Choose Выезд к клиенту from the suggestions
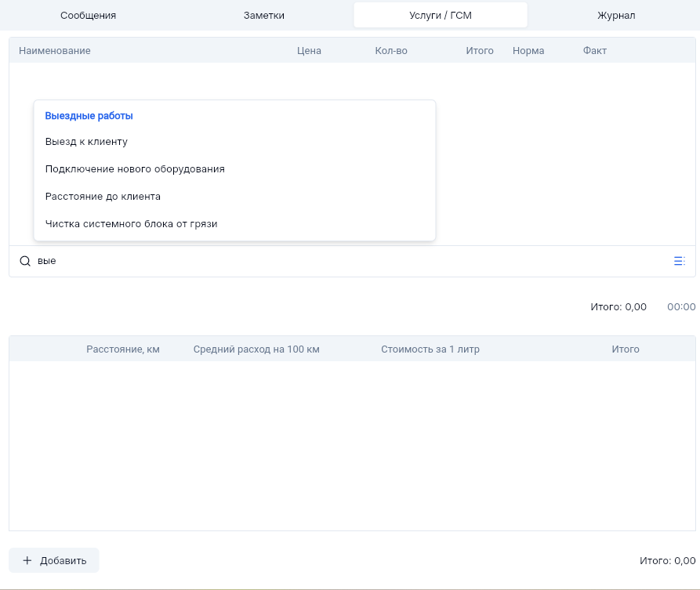 [86, 142]
